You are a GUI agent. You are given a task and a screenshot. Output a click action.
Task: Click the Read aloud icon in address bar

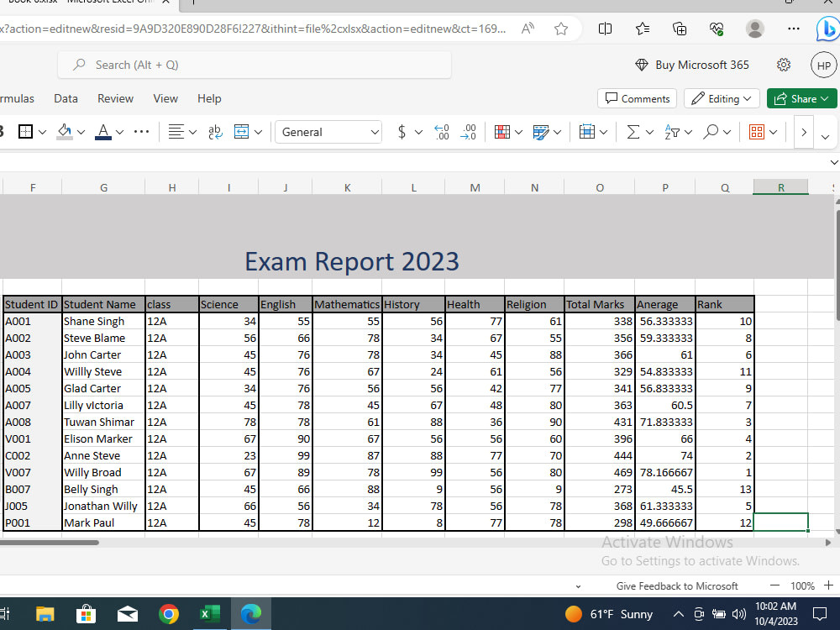[x=528, y=29]
